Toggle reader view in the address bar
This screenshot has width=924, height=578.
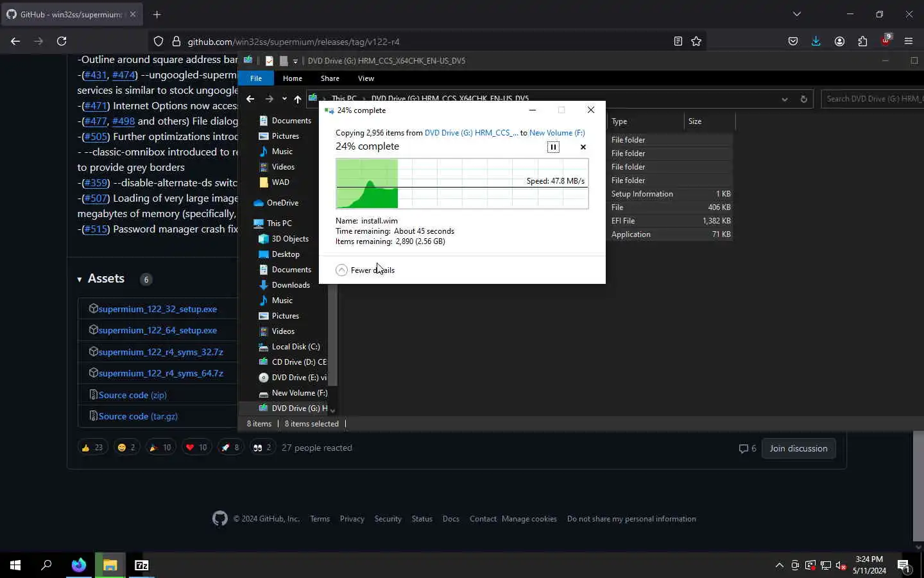click(x=678, y=41)
